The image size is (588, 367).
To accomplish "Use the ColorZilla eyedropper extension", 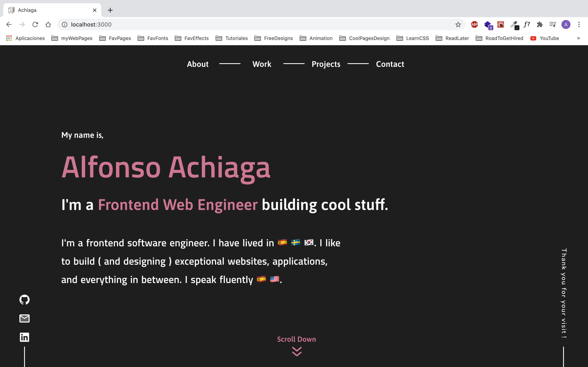I will pyautogui.click(x=514, y=24).
